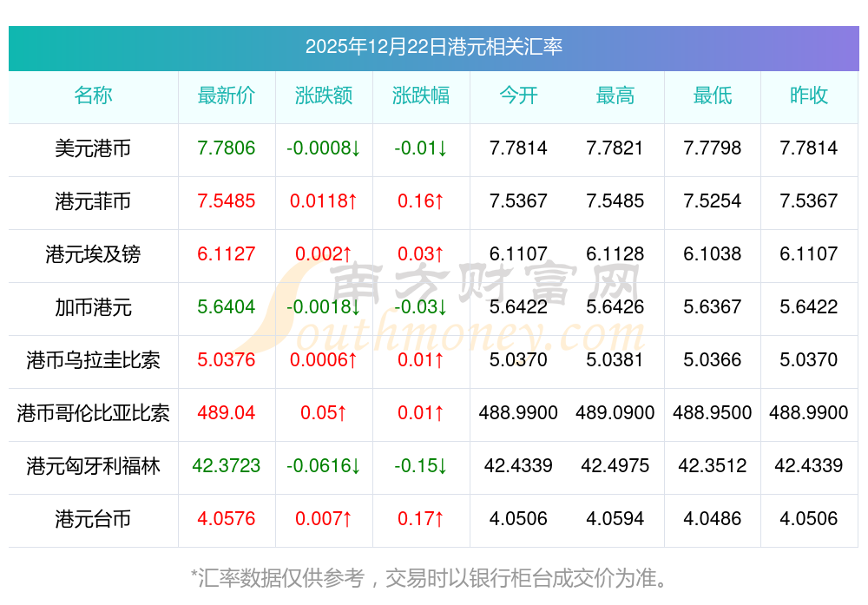
Task: Click 加币港元 high value 5.6426
Action: [x=615, y=306]
